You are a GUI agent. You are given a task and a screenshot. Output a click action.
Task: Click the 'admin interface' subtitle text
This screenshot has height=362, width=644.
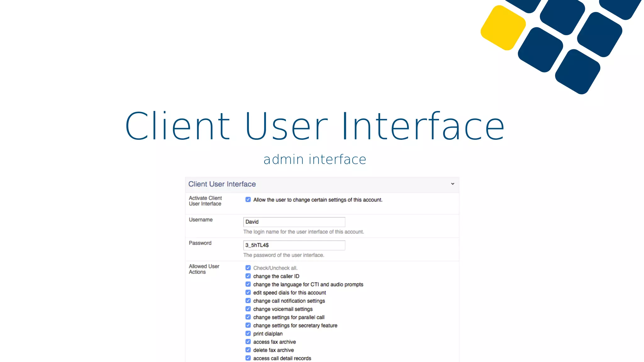(x=315, y=159)
